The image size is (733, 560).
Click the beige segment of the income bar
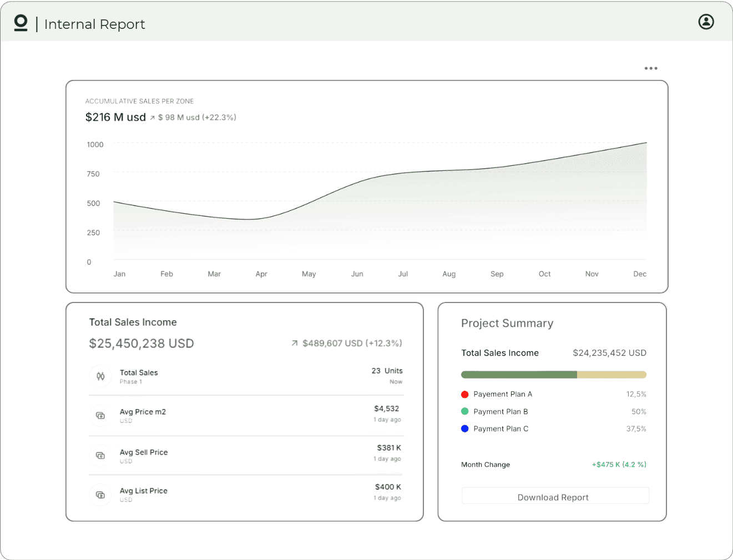612,375
